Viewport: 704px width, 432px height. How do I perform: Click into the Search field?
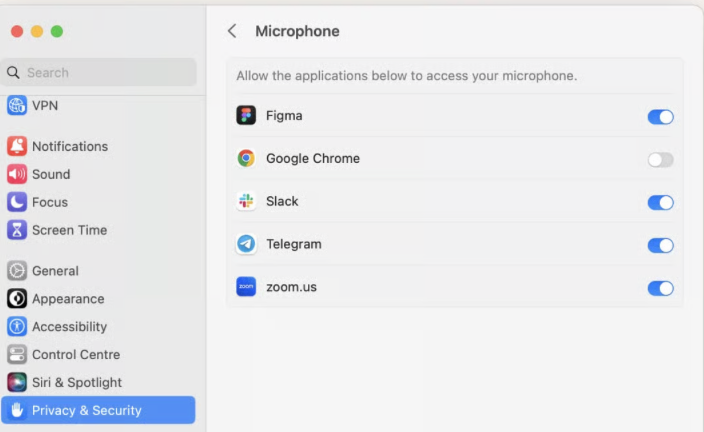click(x=99, y=72)
